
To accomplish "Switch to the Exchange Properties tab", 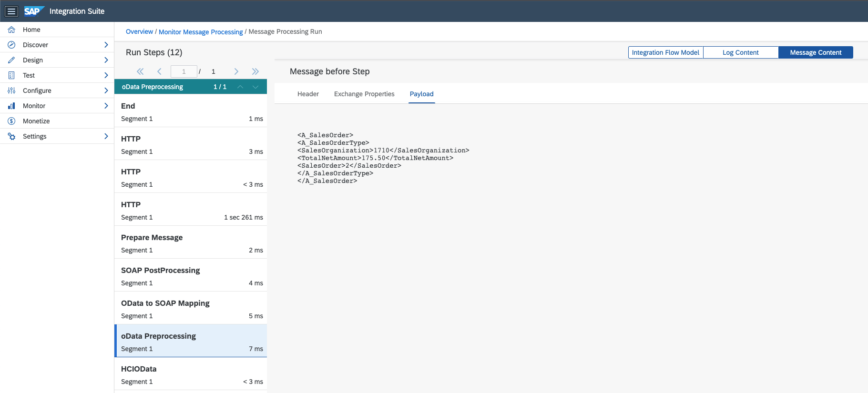I will click(364, 94).
